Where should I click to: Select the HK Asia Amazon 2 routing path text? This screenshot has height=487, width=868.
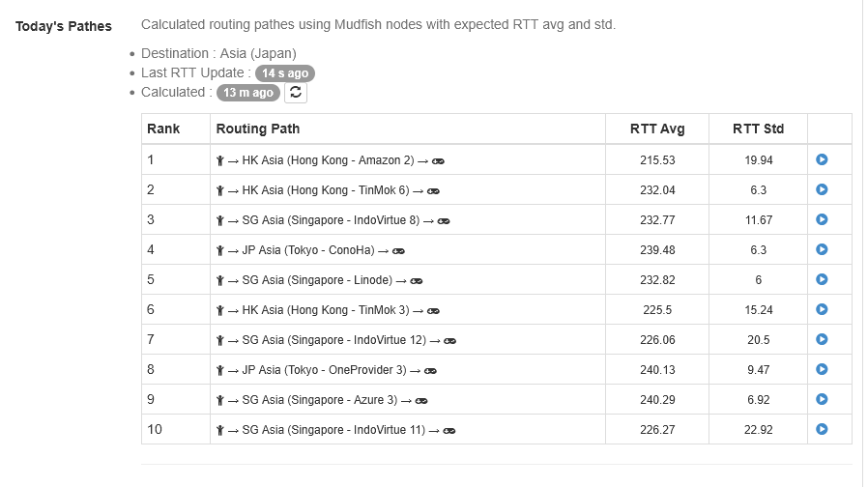click(x=328, y=160)
